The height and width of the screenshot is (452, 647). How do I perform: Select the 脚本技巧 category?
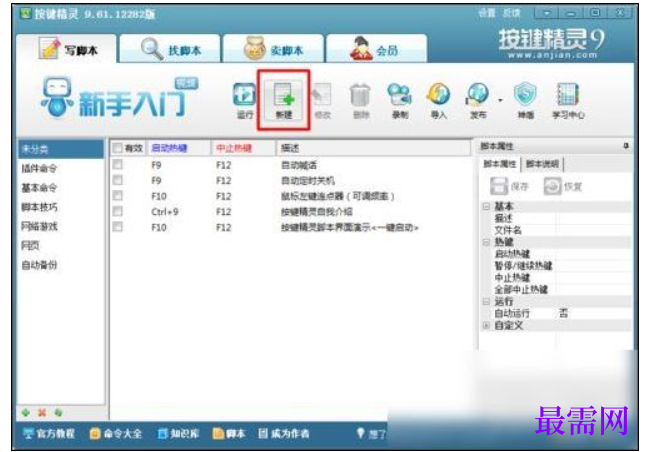61,207
